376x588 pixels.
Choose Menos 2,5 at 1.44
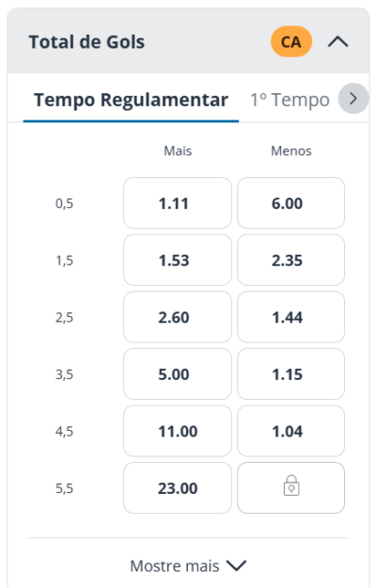click(291, 317)
